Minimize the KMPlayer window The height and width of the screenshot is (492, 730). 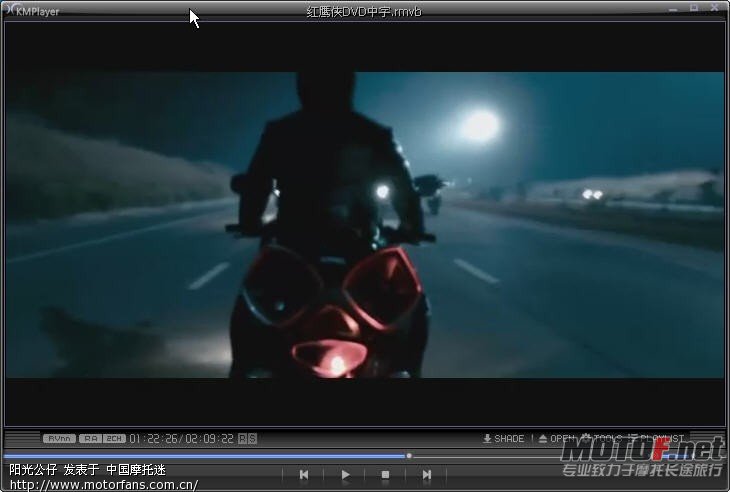point(674,8)
